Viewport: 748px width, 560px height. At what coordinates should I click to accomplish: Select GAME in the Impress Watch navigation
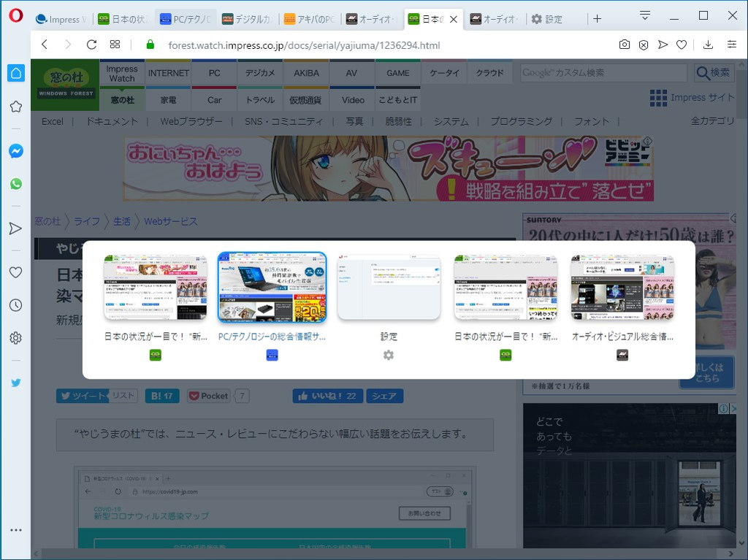[397, 73]
